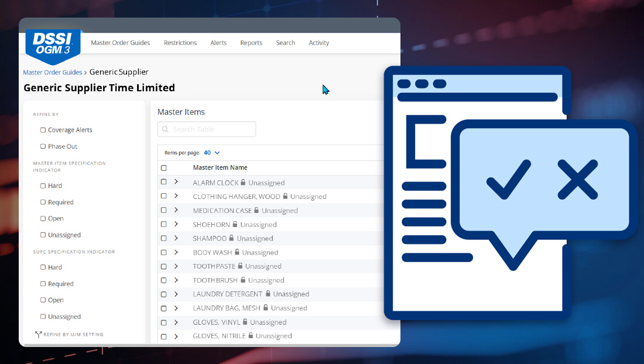Select the MEDICATION CASE row checkbox
This screenshot has height=364, width=644.
[x=164, y=210]
